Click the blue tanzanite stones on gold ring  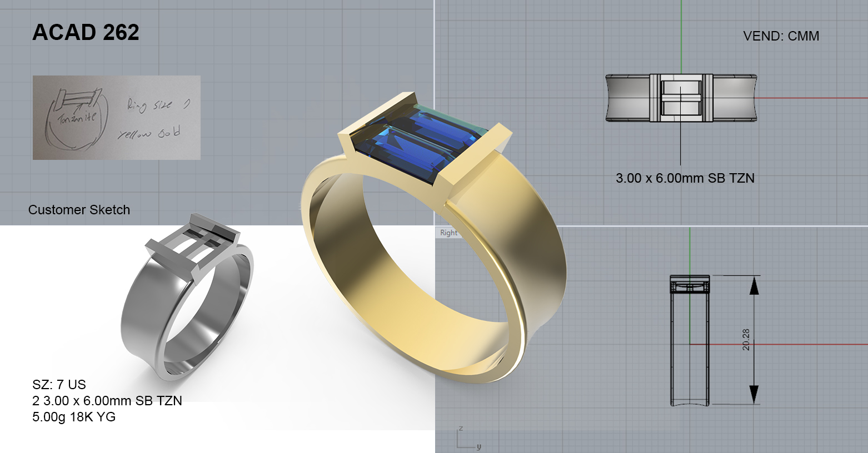coord(418,142)
